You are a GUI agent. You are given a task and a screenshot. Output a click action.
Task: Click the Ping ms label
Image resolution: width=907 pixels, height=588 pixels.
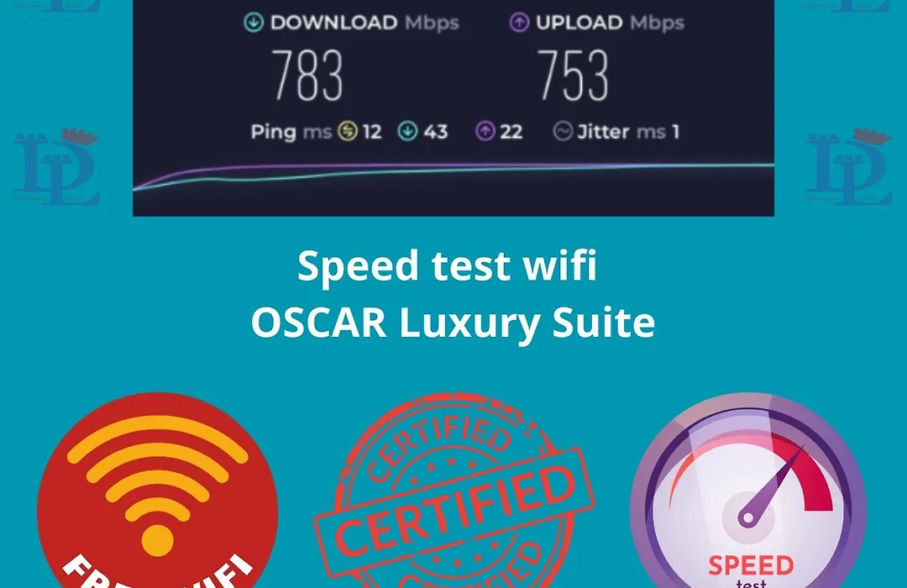tap(291, 133)
